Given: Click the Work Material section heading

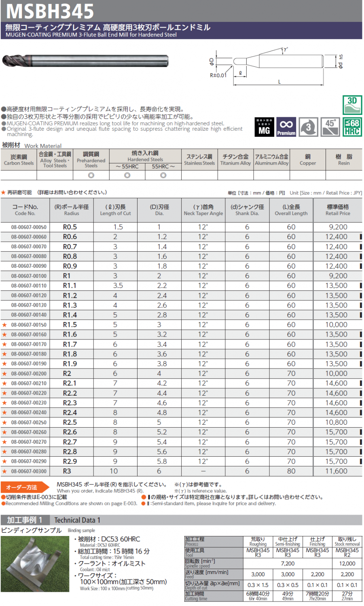Looking at the screenshot, I should (32, 145).
